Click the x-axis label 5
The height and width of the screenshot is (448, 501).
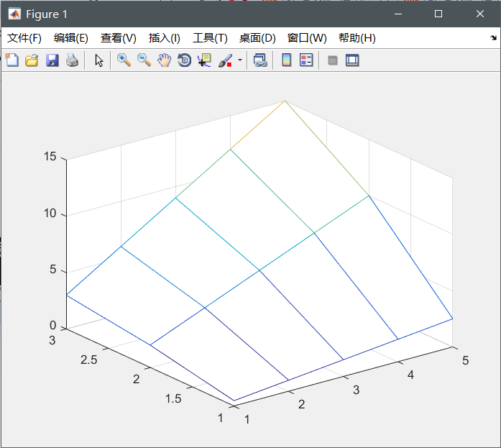(466, 360)
